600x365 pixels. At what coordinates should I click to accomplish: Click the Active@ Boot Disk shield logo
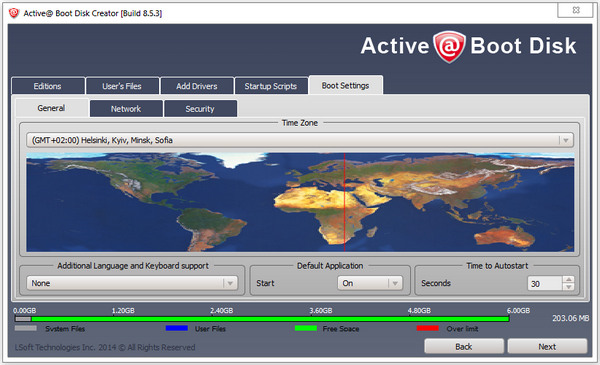(449, 47)
